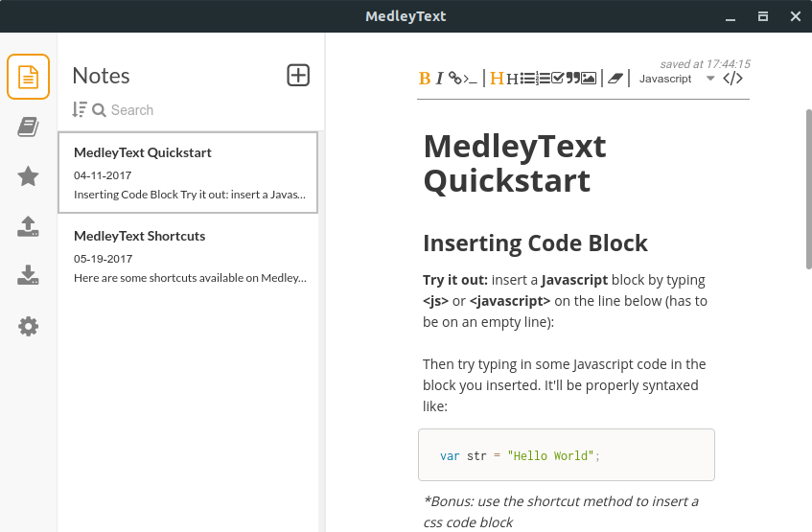The height and width of the screenshot is (532, 812).
Task: Insert a numbered list
Action: [543, 79]
